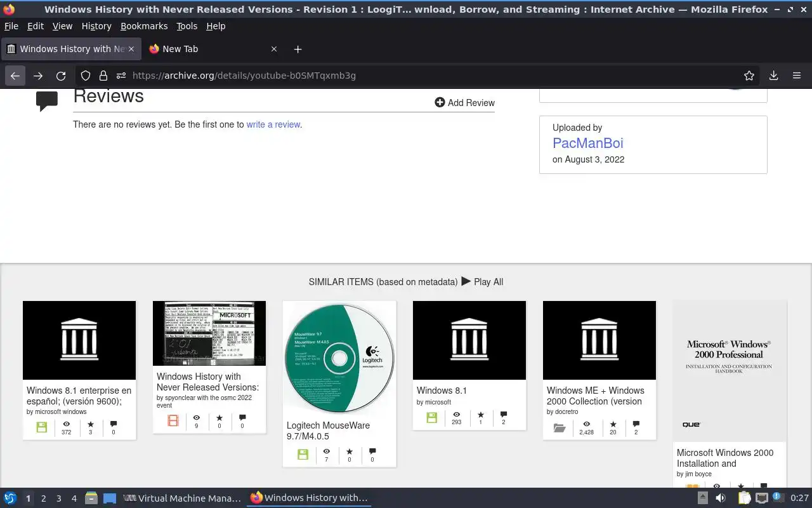The image size is (812, 508).
Task: Open Firefox hamburger application menu
Action: (x=797, y=76)
